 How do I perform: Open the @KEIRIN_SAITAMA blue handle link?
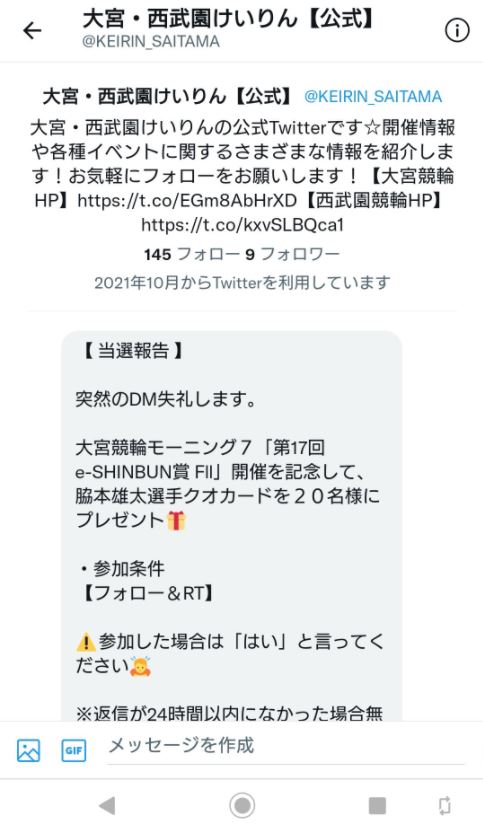pos(373,96)
